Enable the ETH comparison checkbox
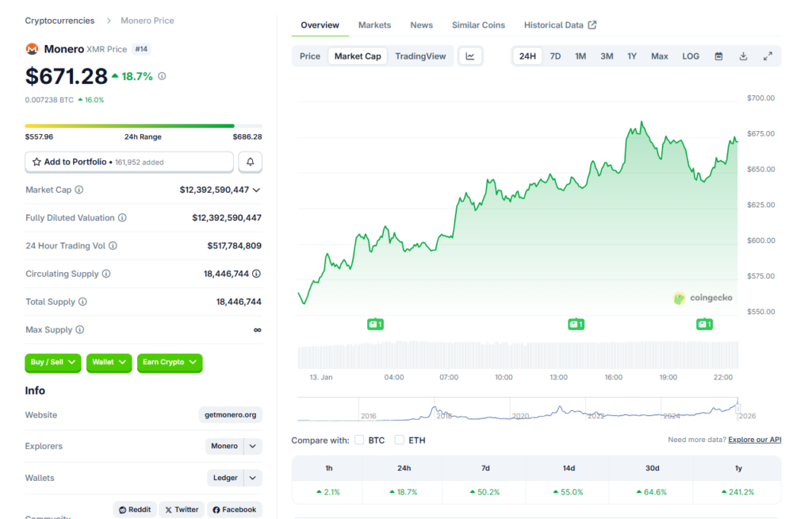The image size is (812, 519). point(399,440)
